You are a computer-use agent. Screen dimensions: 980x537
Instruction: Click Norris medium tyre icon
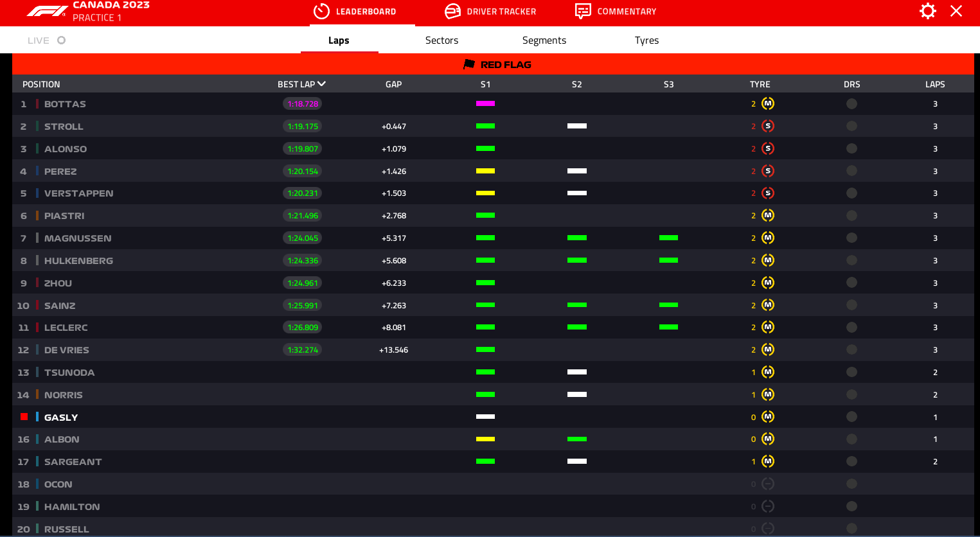(x=768, y=394)
